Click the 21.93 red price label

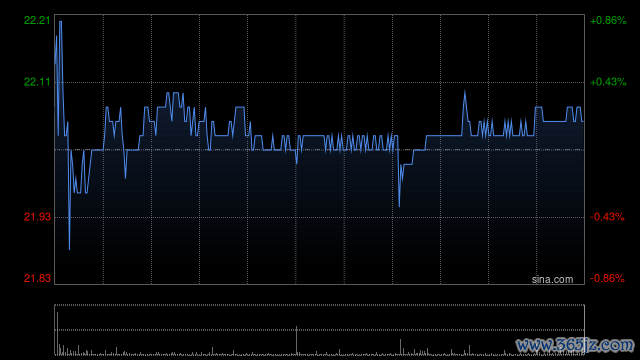(37, 217)
